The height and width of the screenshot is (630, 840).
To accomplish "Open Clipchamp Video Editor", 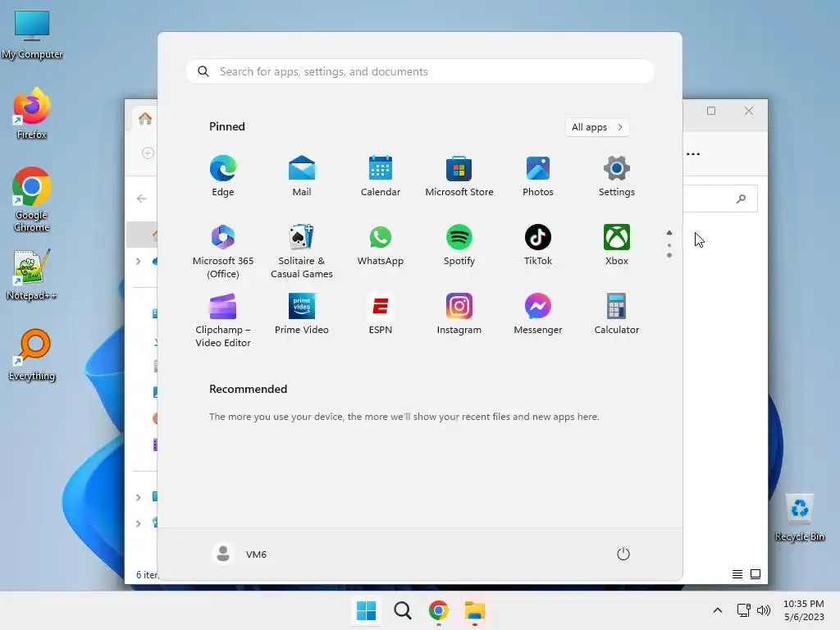I will coord(223,321).
